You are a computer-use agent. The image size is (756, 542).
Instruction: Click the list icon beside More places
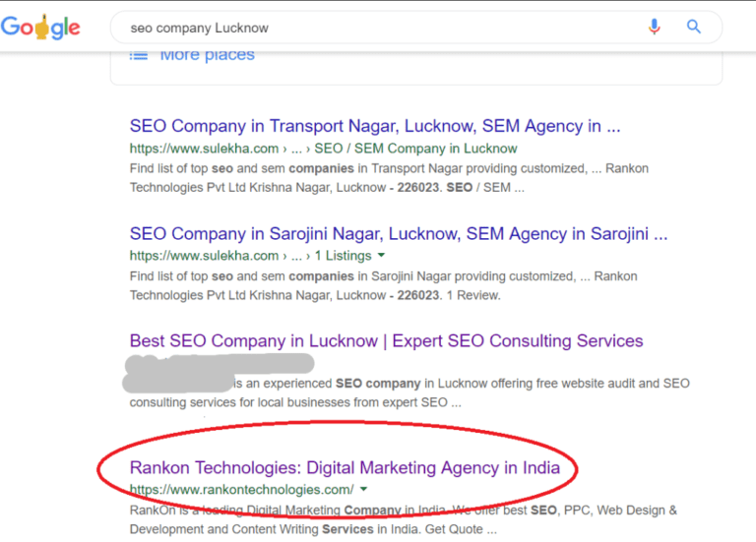tap(140, 55)
